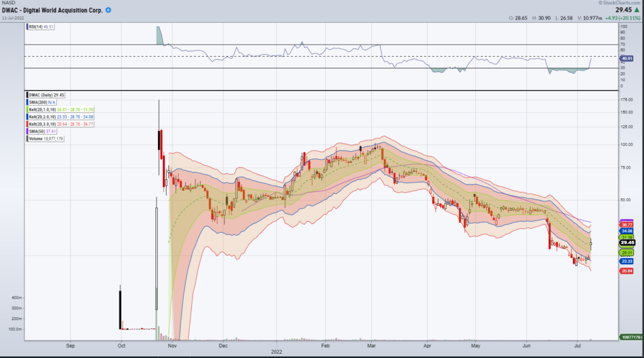
Task: Click the 400m volume axis label
Action: coord(17,298)
